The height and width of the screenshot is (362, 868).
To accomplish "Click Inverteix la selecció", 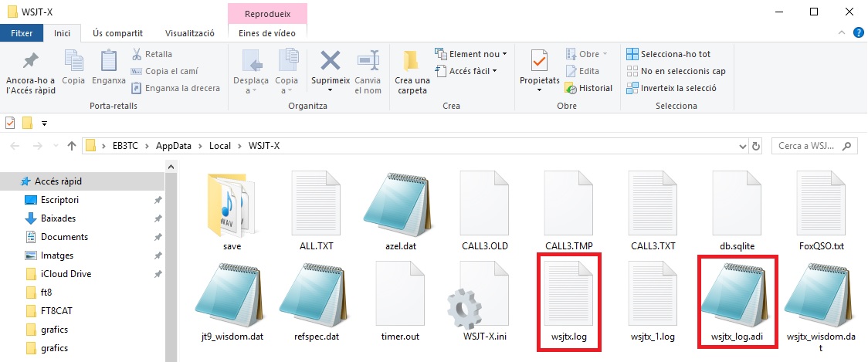I will click(672, 88).
